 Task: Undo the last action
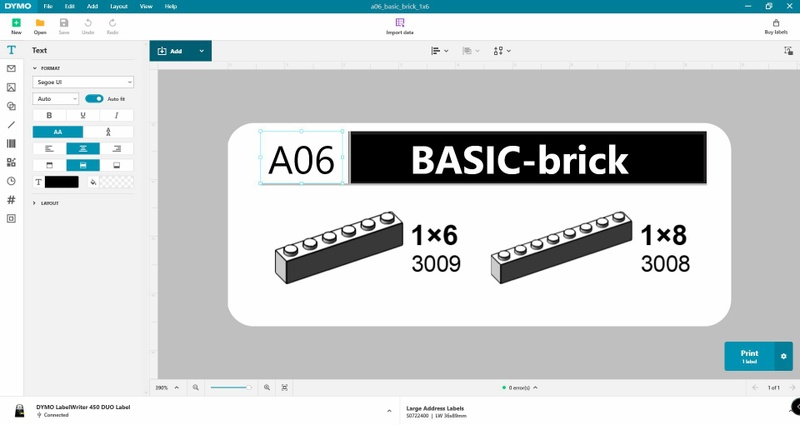point(88,26)
